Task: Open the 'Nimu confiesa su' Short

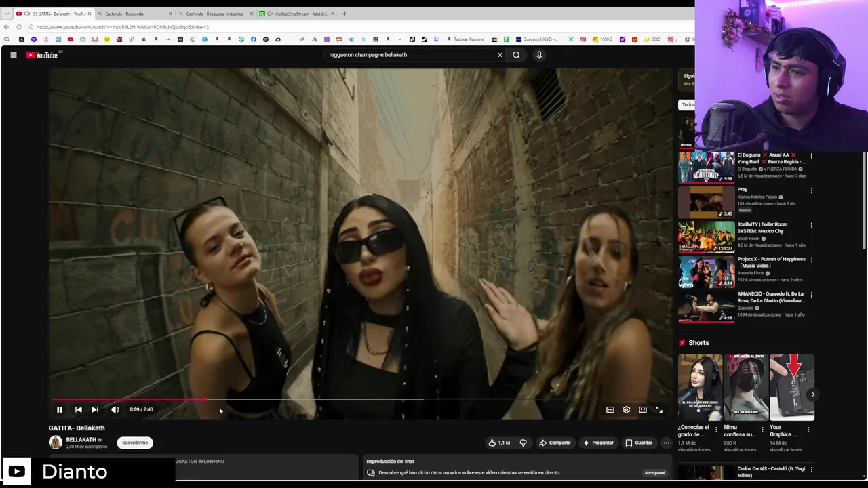Action: 746,387
